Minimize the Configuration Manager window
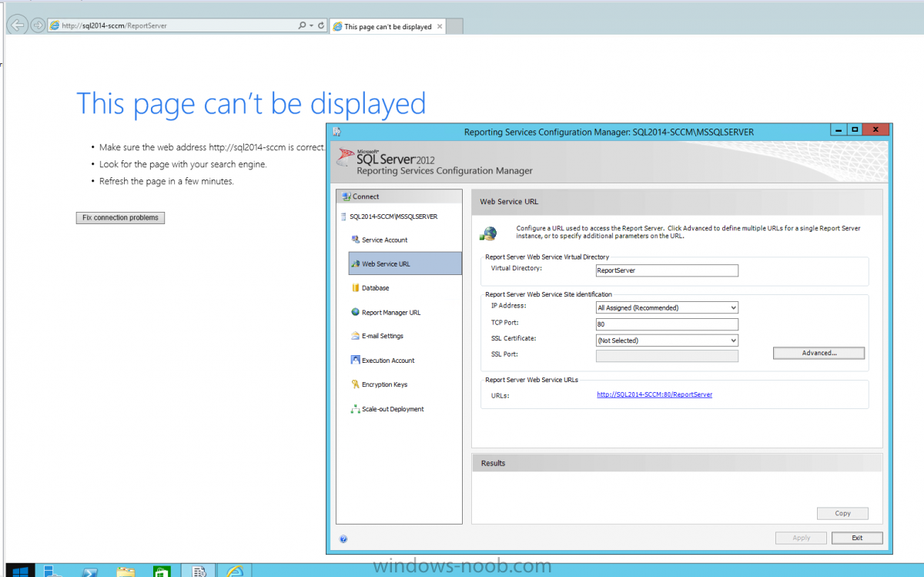 pos(838,129)
